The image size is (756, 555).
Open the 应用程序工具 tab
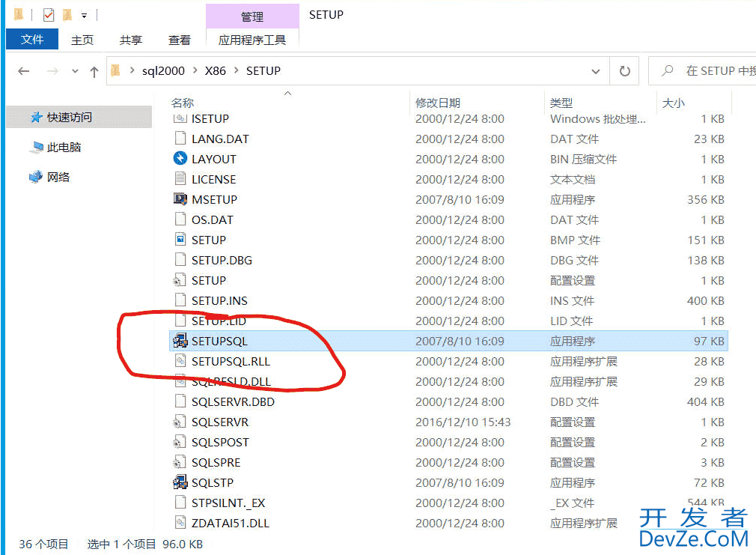coord(252,40)
